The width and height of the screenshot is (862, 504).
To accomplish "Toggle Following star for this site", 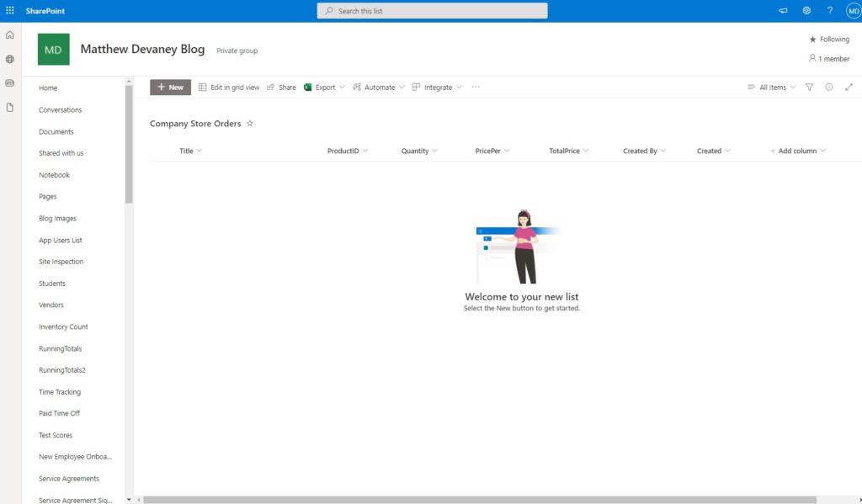I will [829, 39].
